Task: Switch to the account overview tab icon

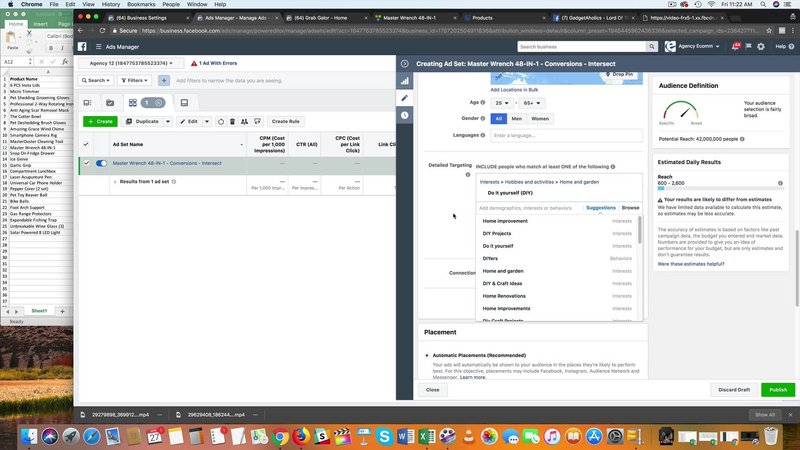Action: click(87, 103)
